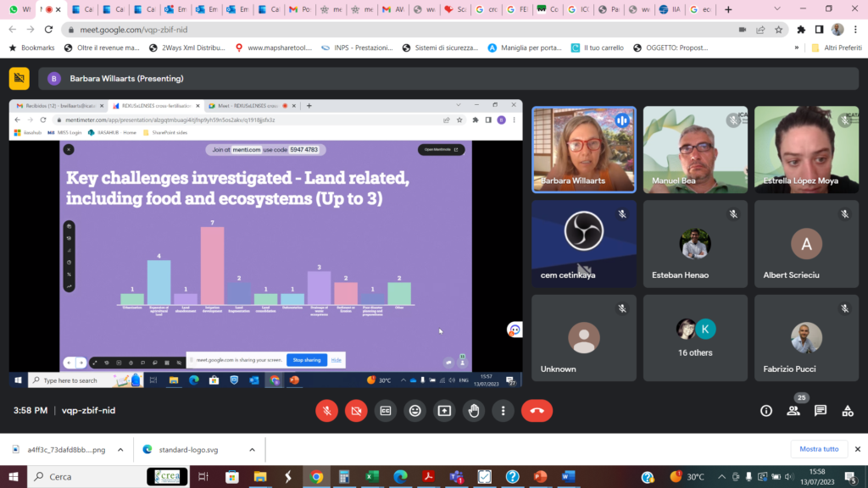Leave the call with the red hang-up button
The width and height of the screenshot is (868, 488).
pyautogui.click(x=537, y=411)
